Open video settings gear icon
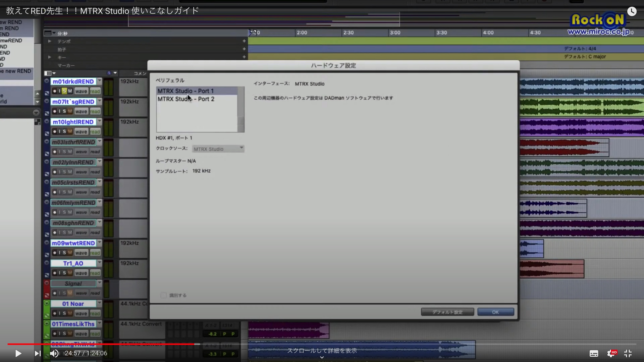 612,354
